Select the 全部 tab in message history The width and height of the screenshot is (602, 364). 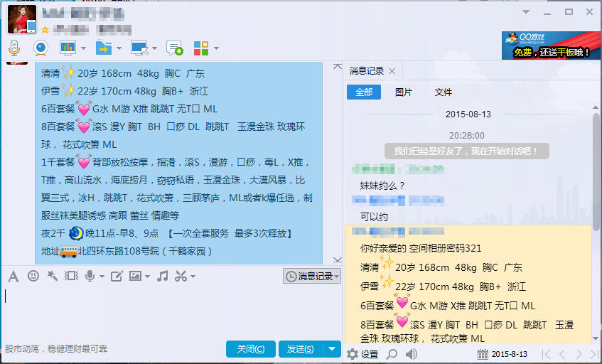[x=364, y=92]
